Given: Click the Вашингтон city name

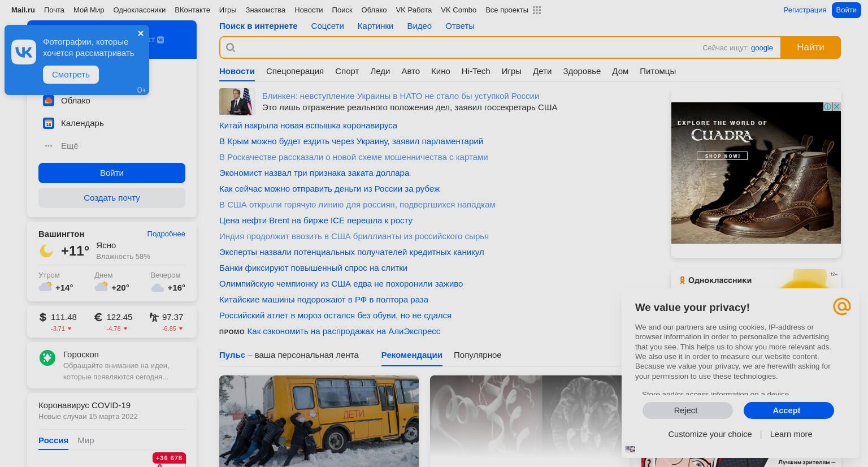Looking at the screenshot, I should (62, 234).
